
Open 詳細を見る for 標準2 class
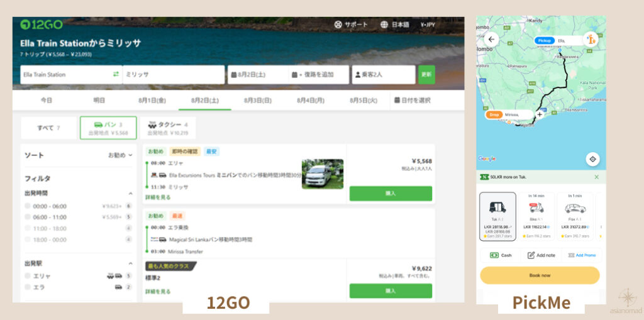click(158, 292)
